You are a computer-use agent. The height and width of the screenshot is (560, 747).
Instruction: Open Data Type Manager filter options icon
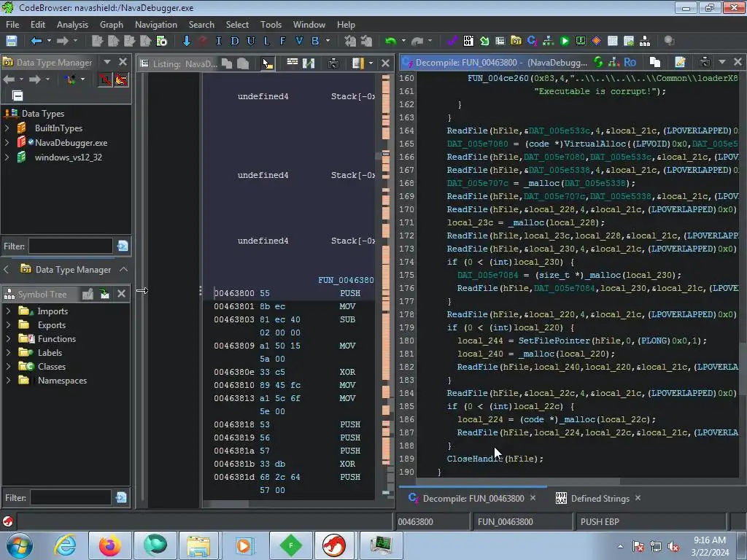(123, 246)
